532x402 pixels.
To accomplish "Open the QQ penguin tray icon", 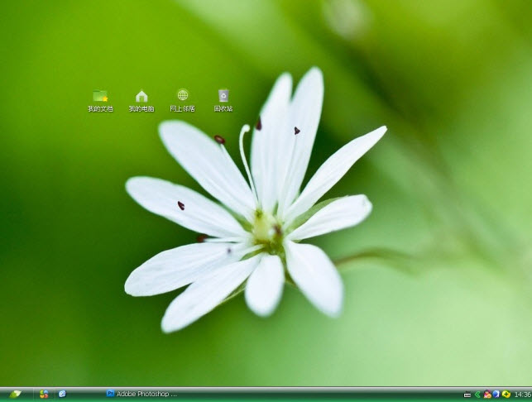I will coord(487,394).
